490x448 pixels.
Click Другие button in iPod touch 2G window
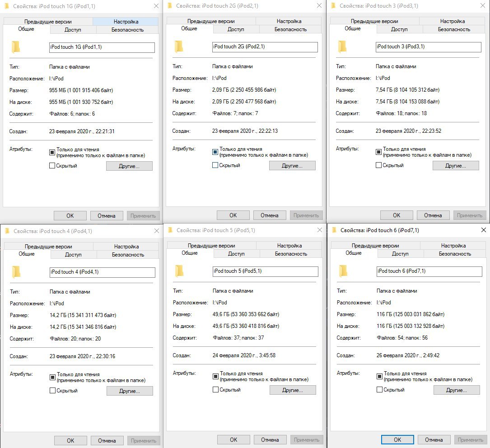pos(292,166)
